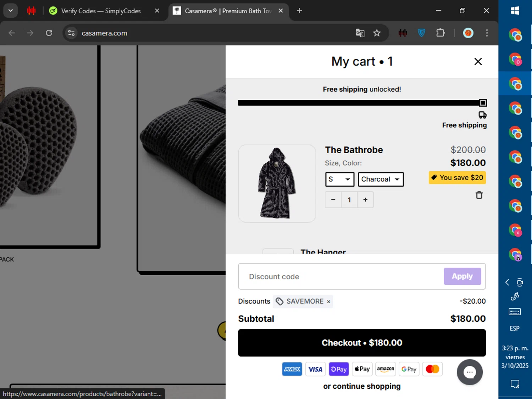Open the Extensions puzzle menu
532x399 pixels.
pos(440,33)
